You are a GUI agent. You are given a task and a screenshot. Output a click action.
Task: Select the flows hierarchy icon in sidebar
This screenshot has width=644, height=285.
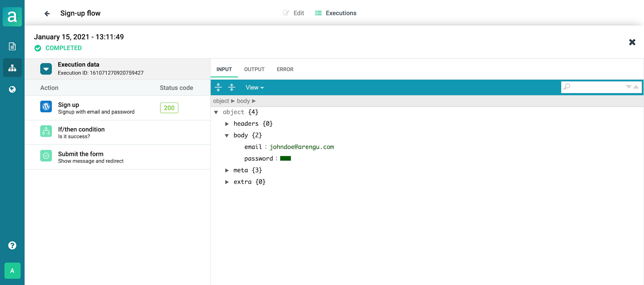tap(12, 68)
